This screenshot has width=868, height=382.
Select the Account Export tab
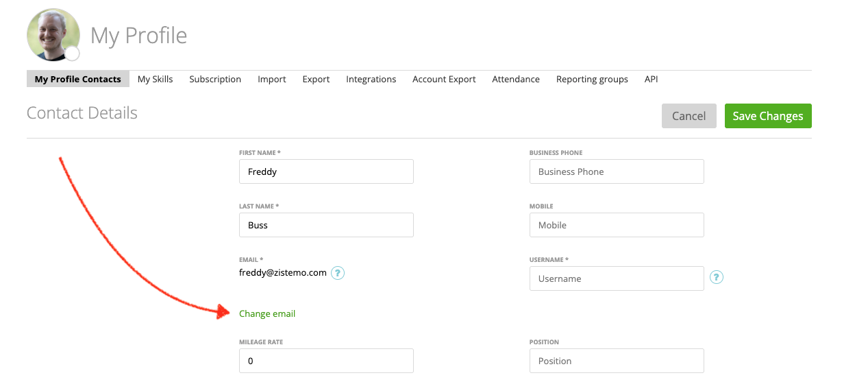click(444, 80)
